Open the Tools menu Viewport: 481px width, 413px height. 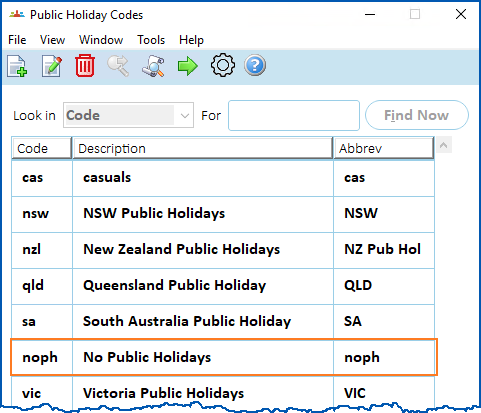151,40
